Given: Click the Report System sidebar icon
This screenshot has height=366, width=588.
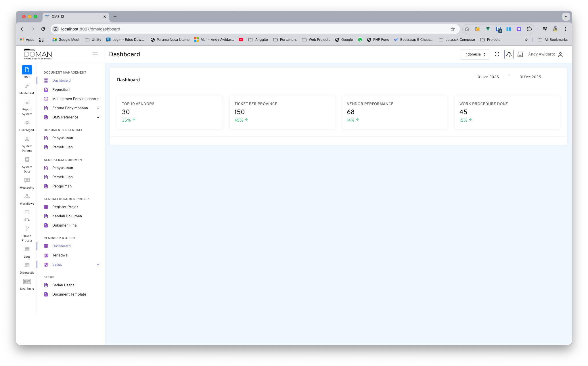Looking at the screenshot, I should (27, 102).
